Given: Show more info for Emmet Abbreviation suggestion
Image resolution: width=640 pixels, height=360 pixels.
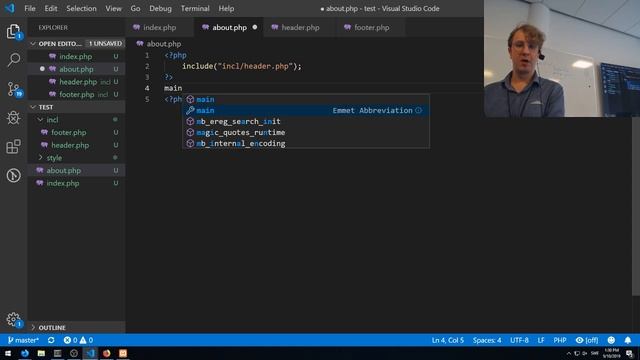Looking at the screenshot, I should pos(418,110).
